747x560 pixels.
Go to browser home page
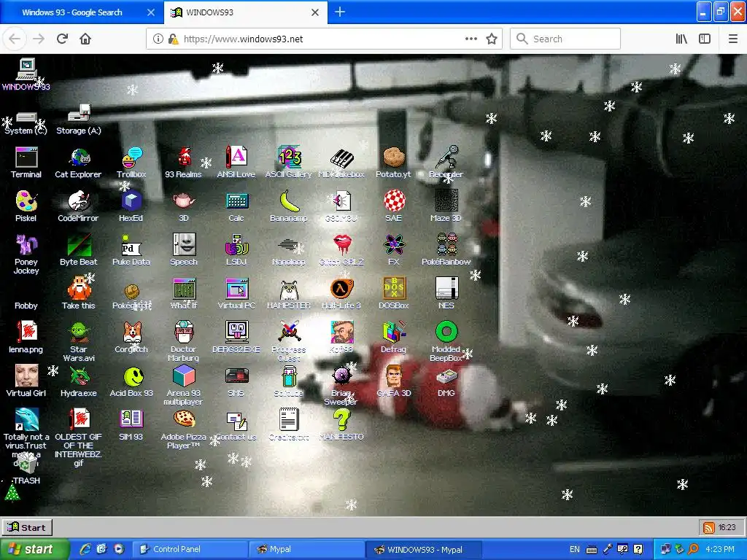(x=85, y=39)
